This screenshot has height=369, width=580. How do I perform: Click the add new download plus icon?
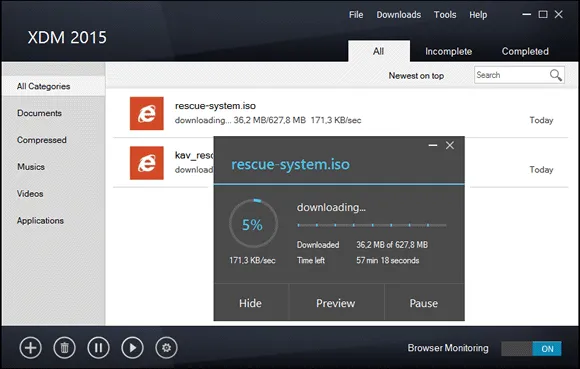(30, 348)
